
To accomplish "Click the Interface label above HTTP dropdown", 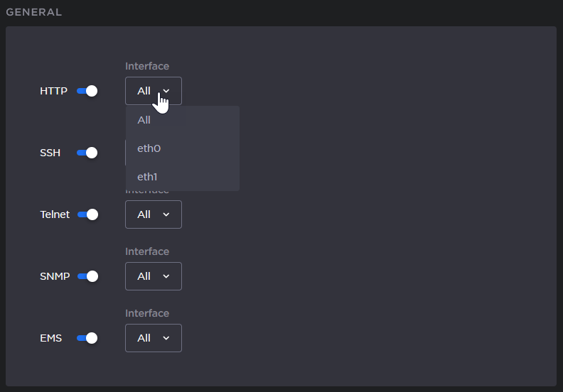I will tap(147, 66).
